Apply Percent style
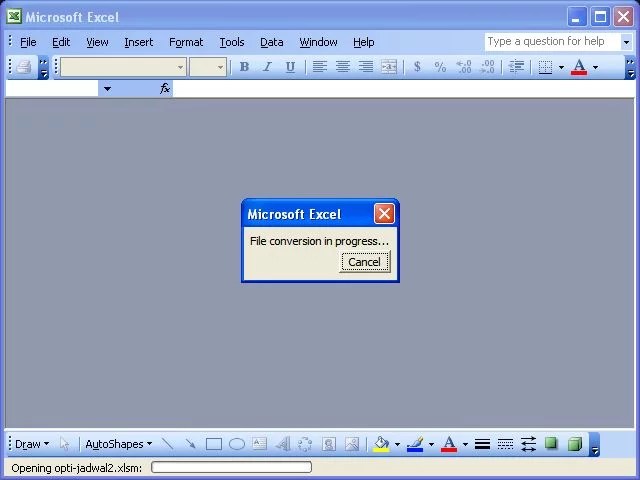This screenshot has width=640, height=480. pyautogui.click(x=440, y=67)
